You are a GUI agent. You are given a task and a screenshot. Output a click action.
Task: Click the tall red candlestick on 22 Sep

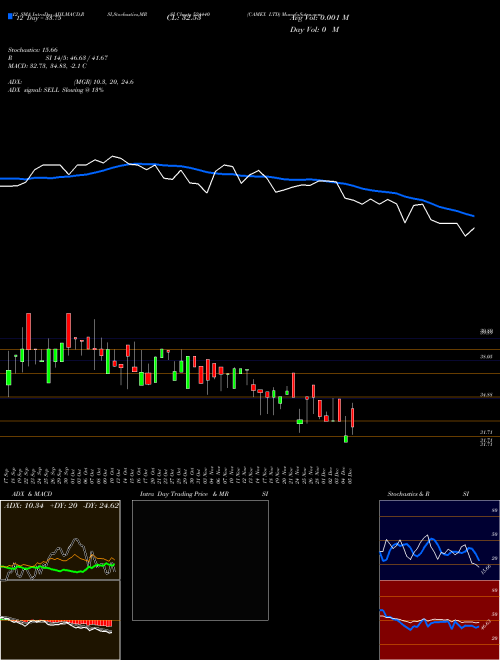pos(29,331)
